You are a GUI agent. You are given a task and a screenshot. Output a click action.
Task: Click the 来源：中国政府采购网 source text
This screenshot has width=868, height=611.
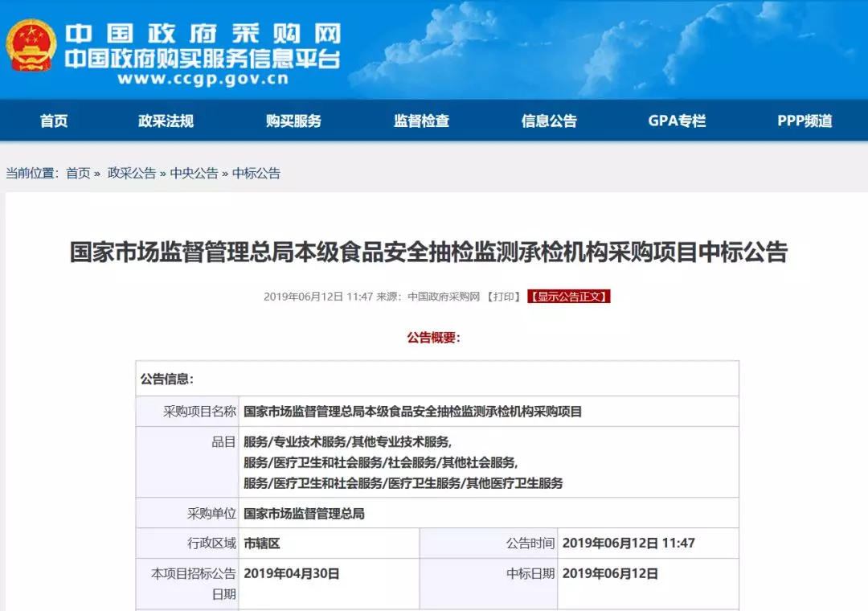[428, 297]
